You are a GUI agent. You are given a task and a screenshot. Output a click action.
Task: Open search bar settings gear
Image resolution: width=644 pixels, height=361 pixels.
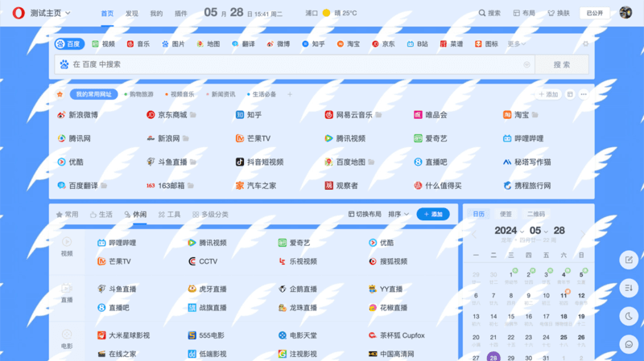585,44
